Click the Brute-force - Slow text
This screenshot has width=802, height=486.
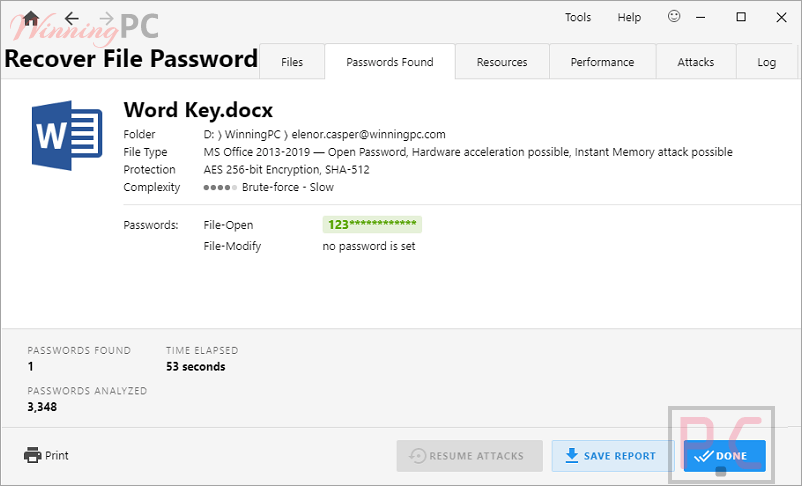(288, 187)
